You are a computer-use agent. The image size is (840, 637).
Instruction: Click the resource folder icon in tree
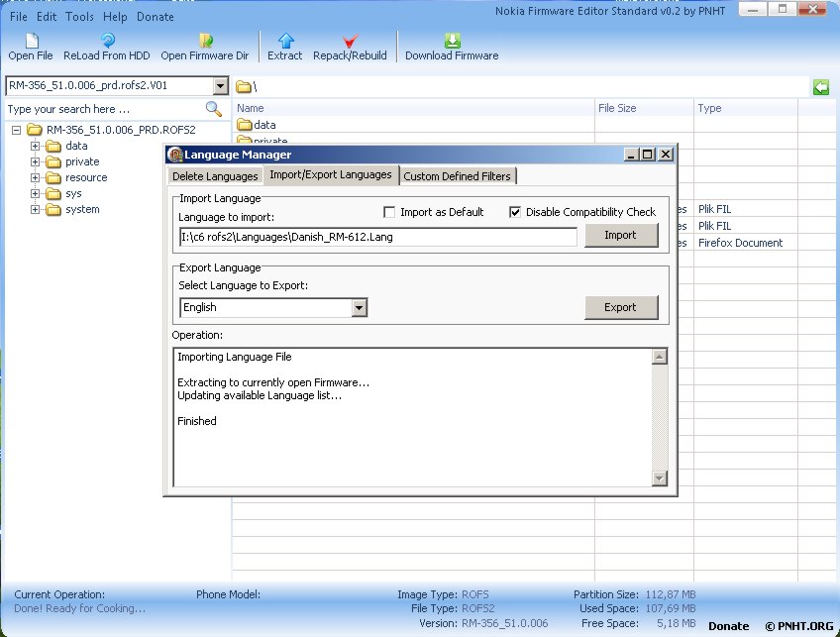[53, 178]
